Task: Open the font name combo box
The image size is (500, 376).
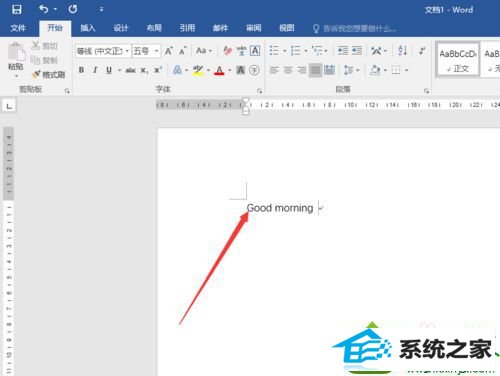Action: (103, 51)
